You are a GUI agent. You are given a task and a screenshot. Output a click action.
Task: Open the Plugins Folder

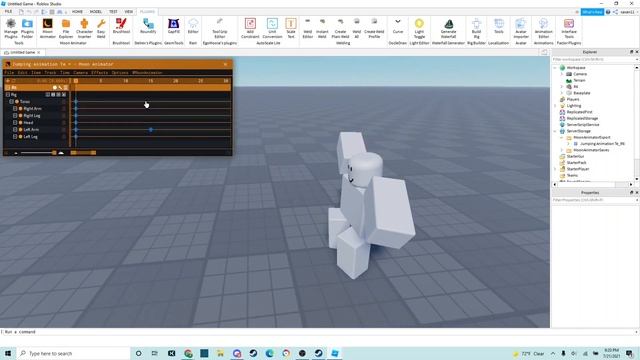pos(27,29)
